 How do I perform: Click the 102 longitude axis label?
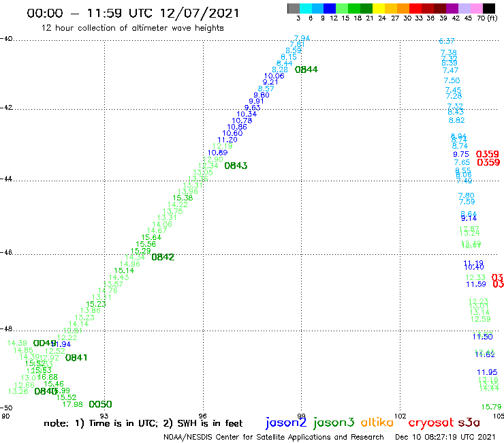tap(400, 416)
